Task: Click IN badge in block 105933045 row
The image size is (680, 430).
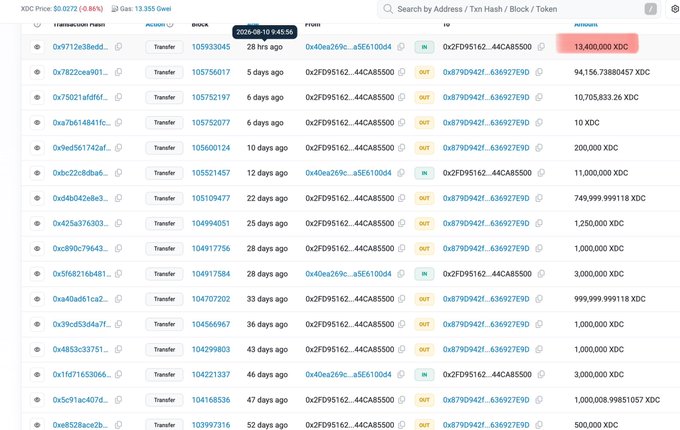Action: click(424, 47)
